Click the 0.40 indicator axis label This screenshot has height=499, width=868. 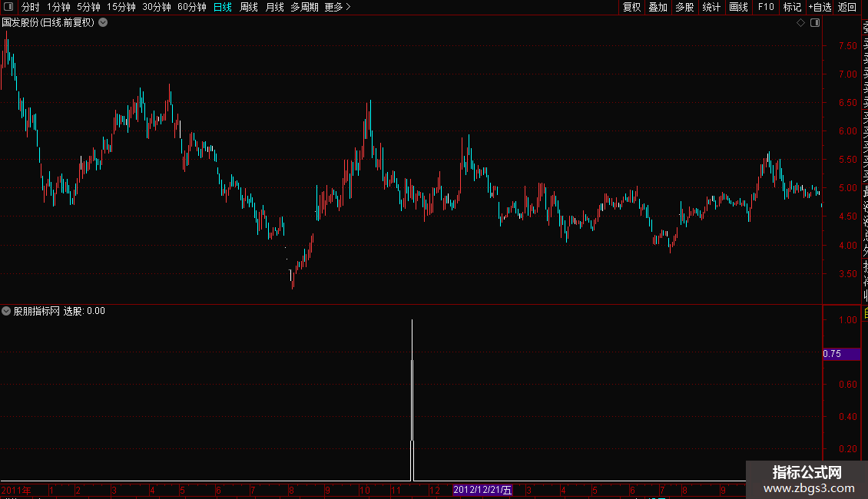[x=847, y=417]
